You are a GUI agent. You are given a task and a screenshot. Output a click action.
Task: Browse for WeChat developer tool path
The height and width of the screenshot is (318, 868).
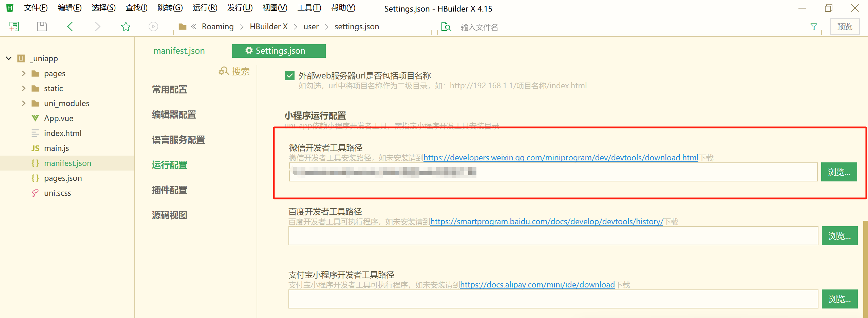[839, 172]
